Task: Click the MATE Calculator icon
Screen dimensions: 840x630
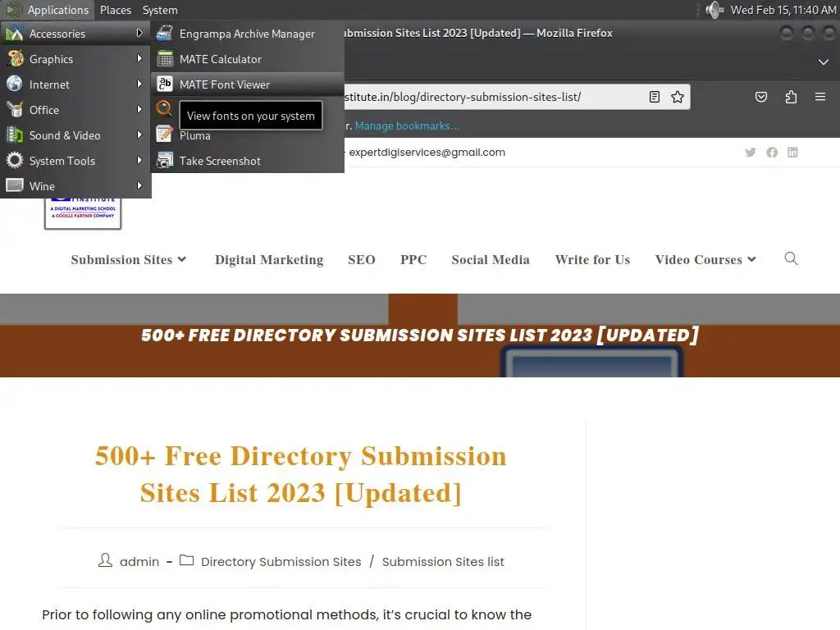Action: pos(164,58)
